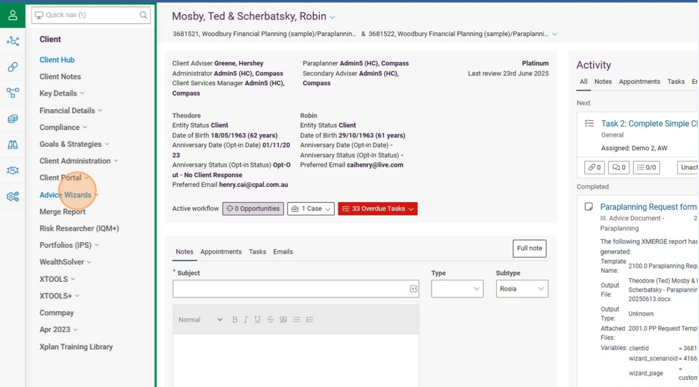This screenshot has height=387, width=699.
Task: Expand the client ID details chevron
Action: point(555,34)
